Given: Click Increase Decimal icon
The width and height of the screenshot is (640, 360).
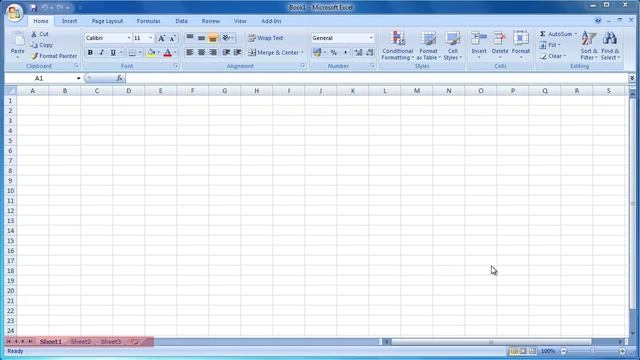Looking at the screenshot, I should point(358,53).
